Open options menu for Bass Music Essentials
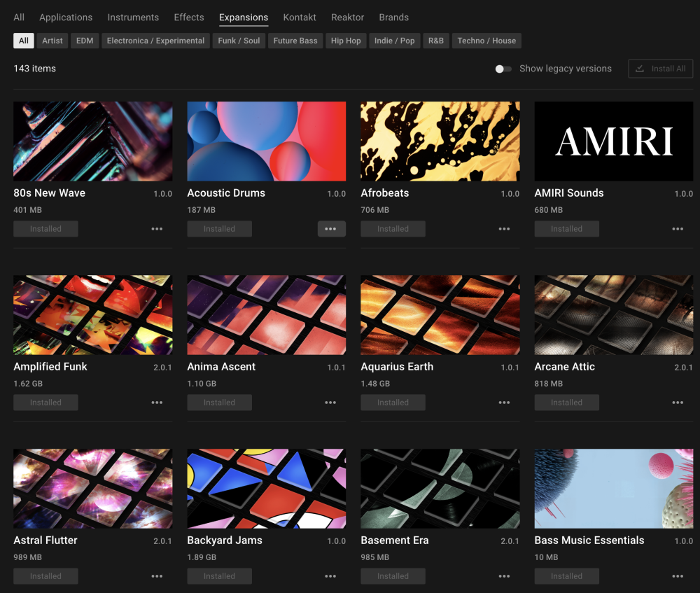This screenshot has height=593, width=700. pos(678,576)
